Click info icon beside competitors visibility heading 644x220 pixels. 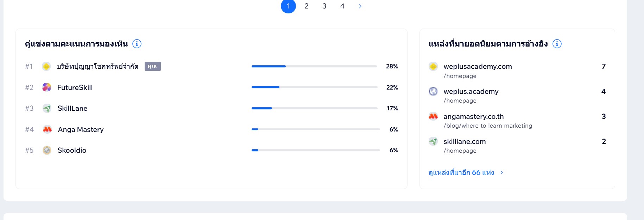click(137, 44)
